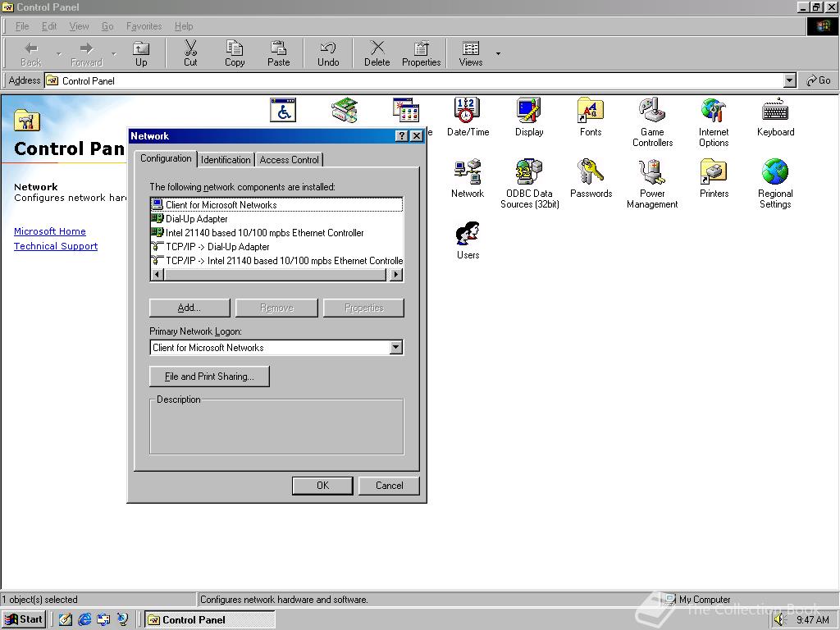Click the Go button beside address bar
Image resolution: width=840 pixels, height=630 pixels.
click(x=819, y=80)
